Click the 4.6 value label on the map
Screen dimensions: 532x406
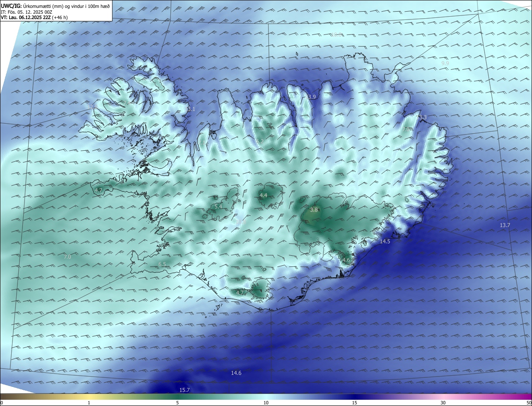point(346,260)
